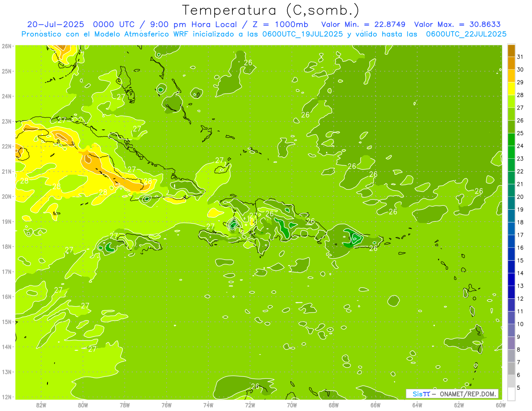Pick color bar segment between 8 and 9
The height and width of the screenshot is (411, 532).
(x=511, y=344)
